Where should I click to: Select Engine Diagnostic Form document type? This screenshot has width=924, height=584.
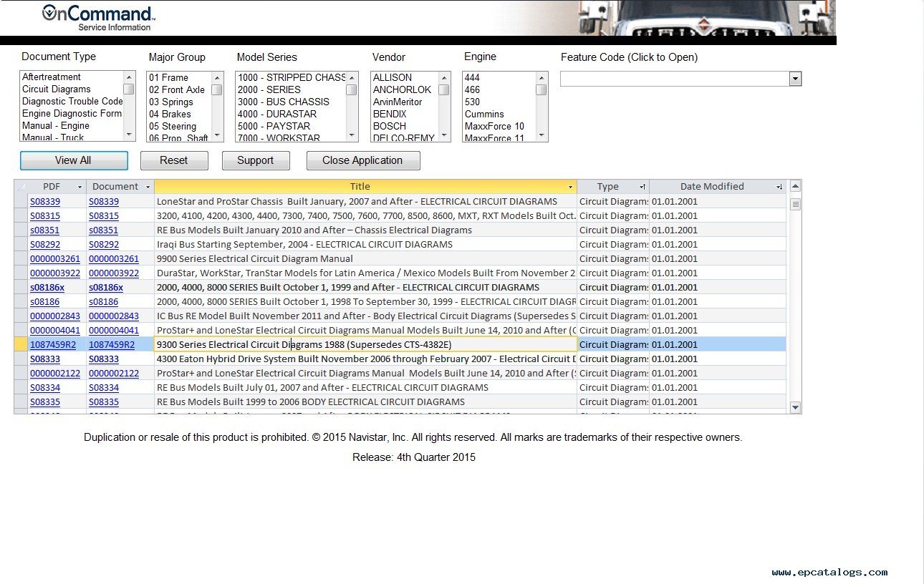pos(72,114)
